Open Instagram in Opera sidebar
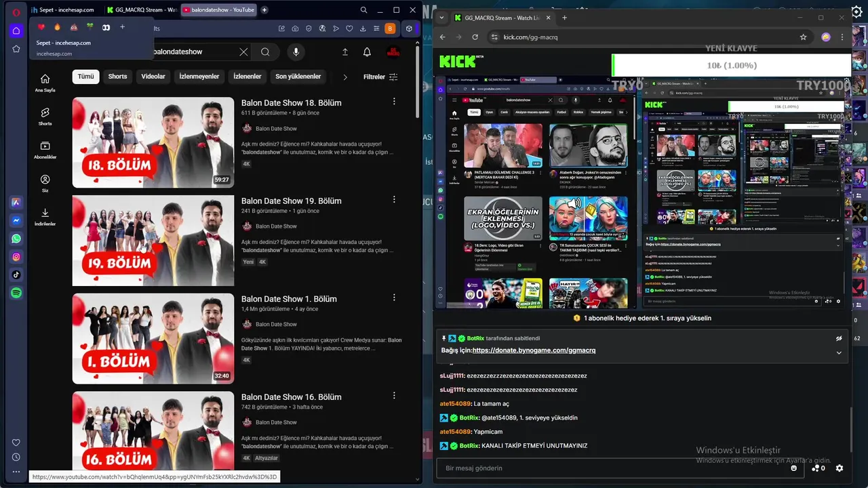 pyautogui.click(x=16, y=257)
